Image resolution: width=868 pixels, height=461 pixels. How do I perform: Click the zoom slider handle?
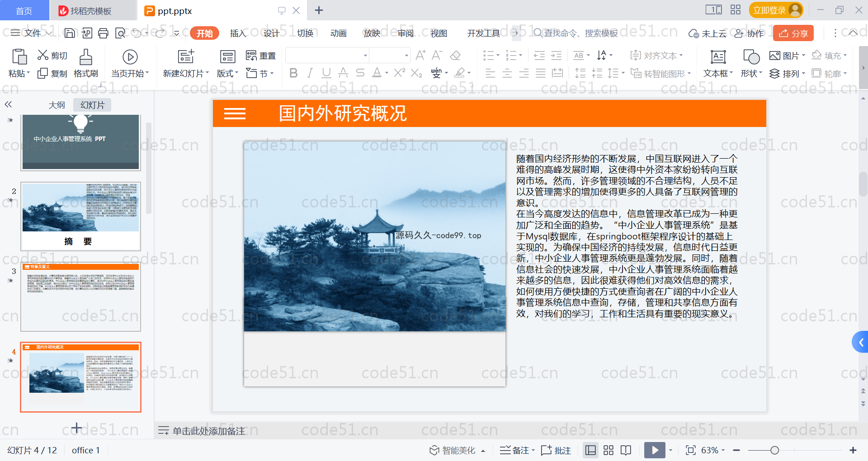tap(774, 450)
